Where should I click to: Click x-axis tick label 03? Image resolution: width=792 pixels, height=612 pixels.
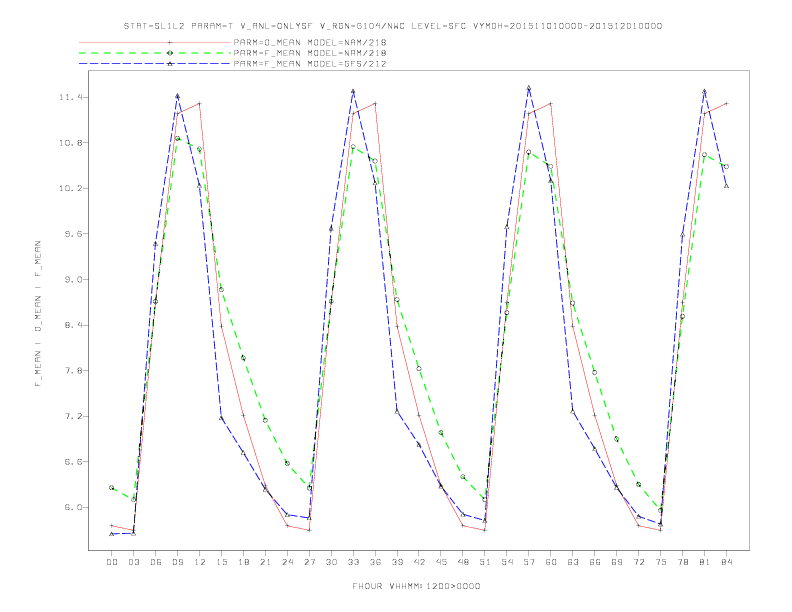pos(133,562)
